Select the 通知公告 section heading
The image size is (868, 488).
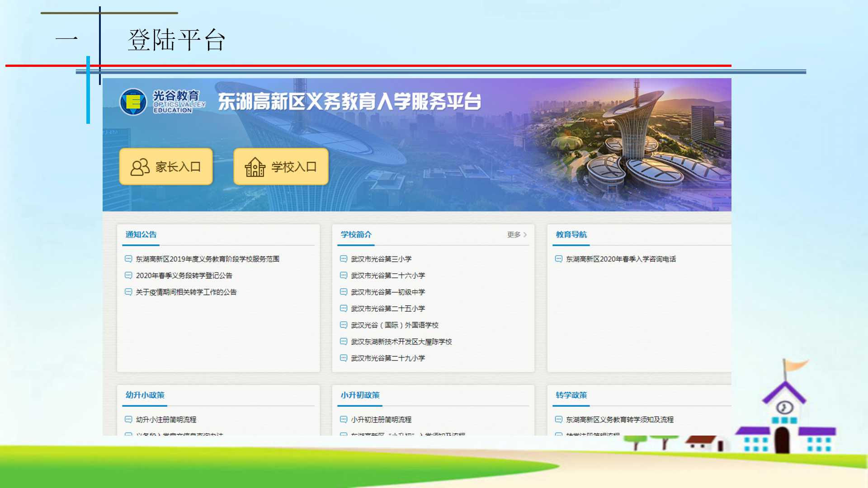(141, 235)
